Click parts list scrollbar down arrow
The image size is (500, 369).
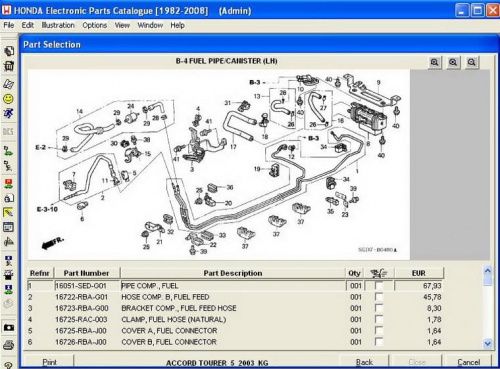[x=488, y=343]
